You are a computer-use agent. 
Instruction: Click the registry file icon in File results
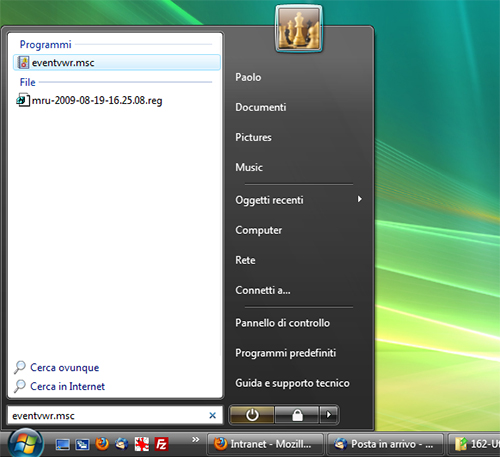(23, 100)
